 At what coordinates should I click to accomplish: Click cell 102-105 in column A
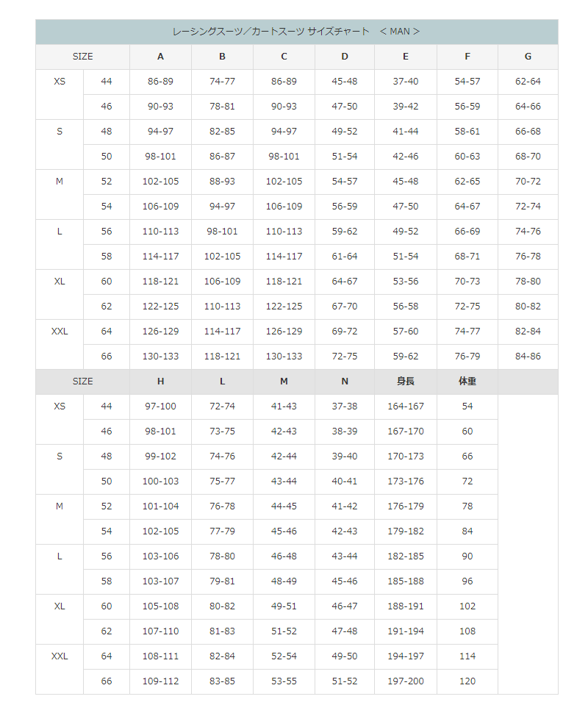click(160, 182)
